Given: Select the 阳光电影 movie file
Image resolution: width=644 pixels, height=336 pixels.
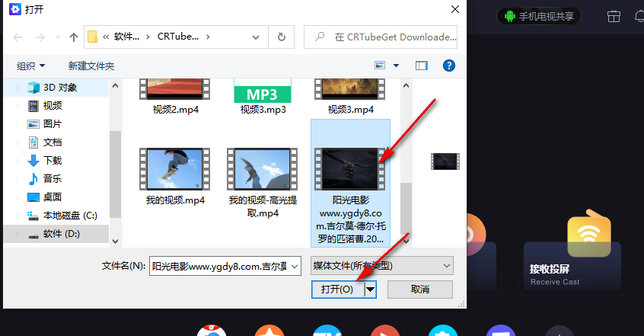Looking at the screenshot, I should click(350, 184).
